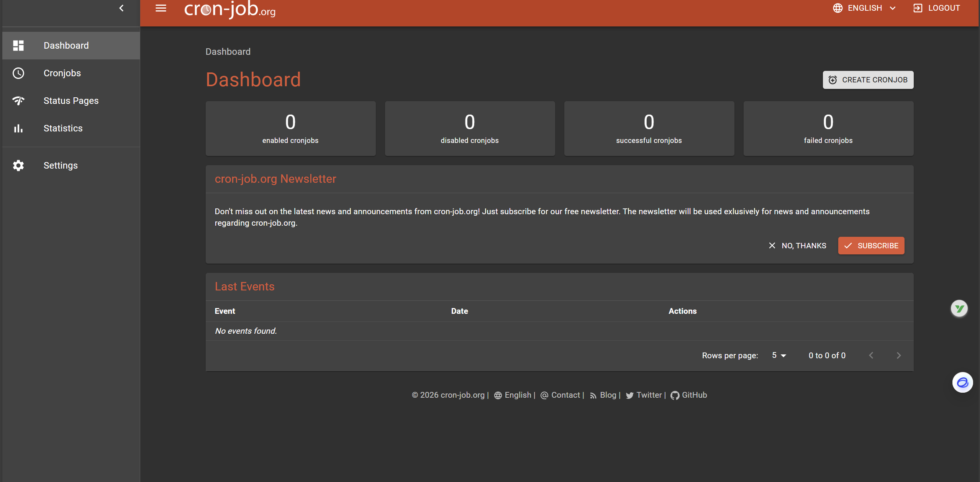Image resolution: width=980 pixels, height=482 pixels.
Task: Click the GitHub octocat icon
Action: [675, 395]
